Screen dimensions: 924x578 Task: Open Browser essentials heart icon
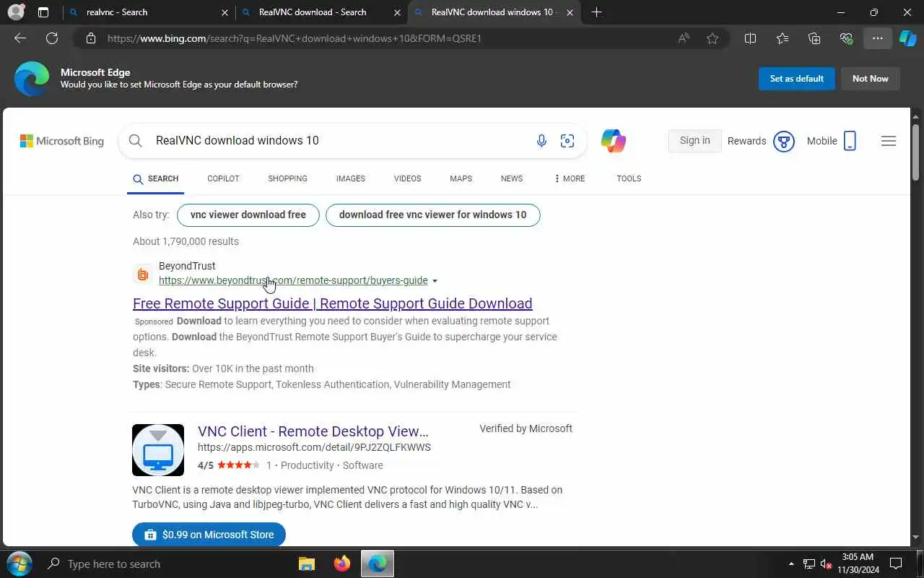846,38
